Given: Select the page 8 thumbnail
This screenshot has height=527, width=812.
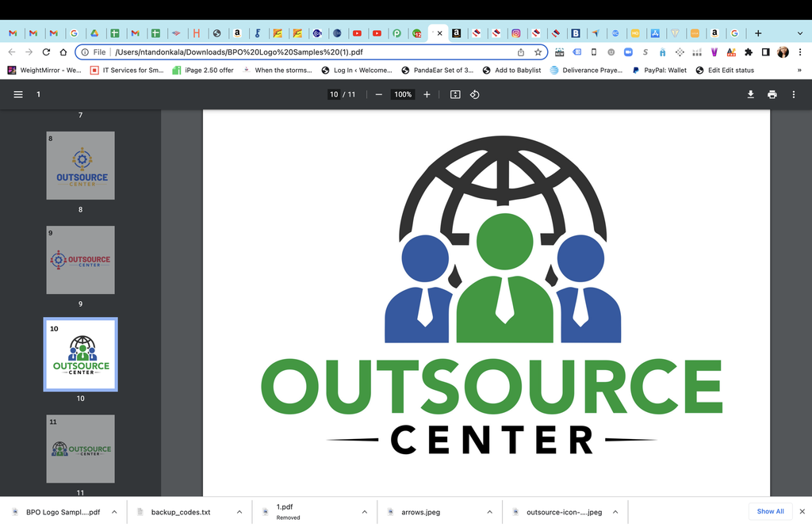Looking at the screenshot, I should (x=80, y=165).
